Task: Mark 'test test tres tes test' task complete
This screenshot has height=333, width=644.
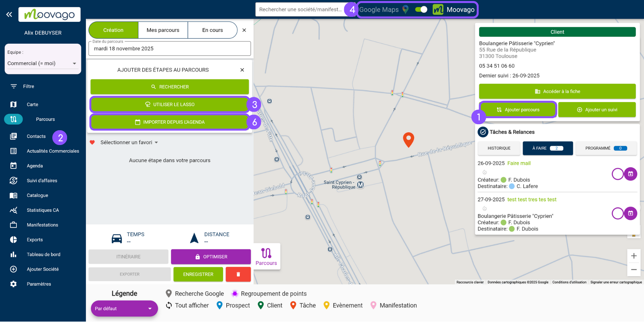Action: click(x=618, y=213)
